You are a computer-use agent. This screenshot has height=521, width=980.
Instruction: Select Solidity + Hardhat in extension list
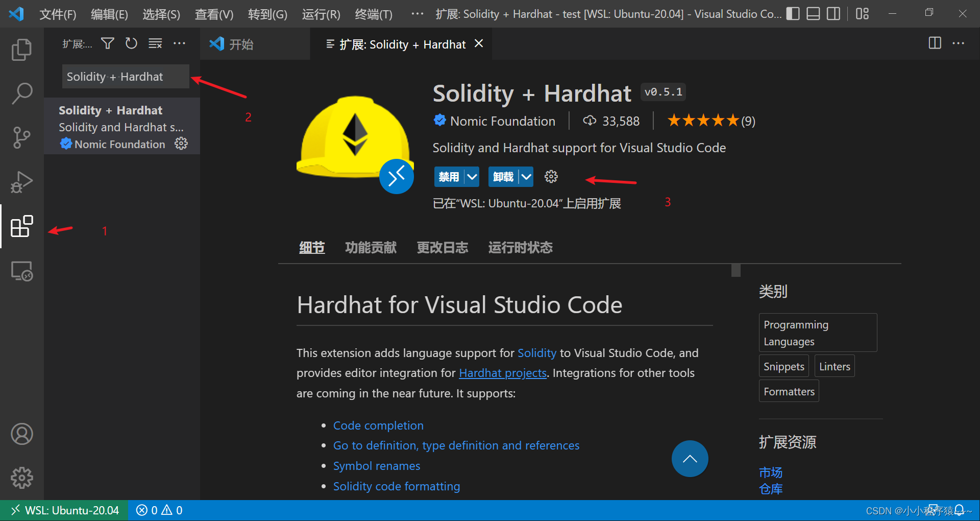[122, 126]
